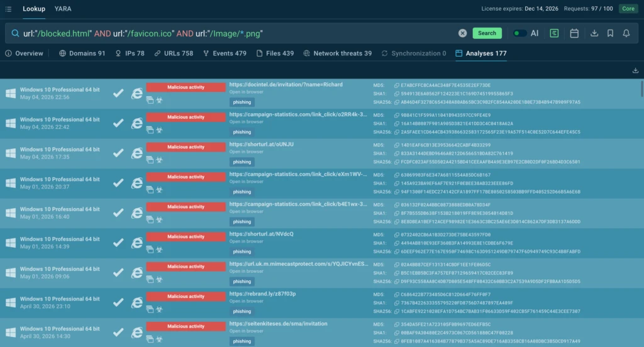The height and width of the screenshot is (347, 644).
Task: Open the Network threats 39 tab
Action: [x=338, y=53]
